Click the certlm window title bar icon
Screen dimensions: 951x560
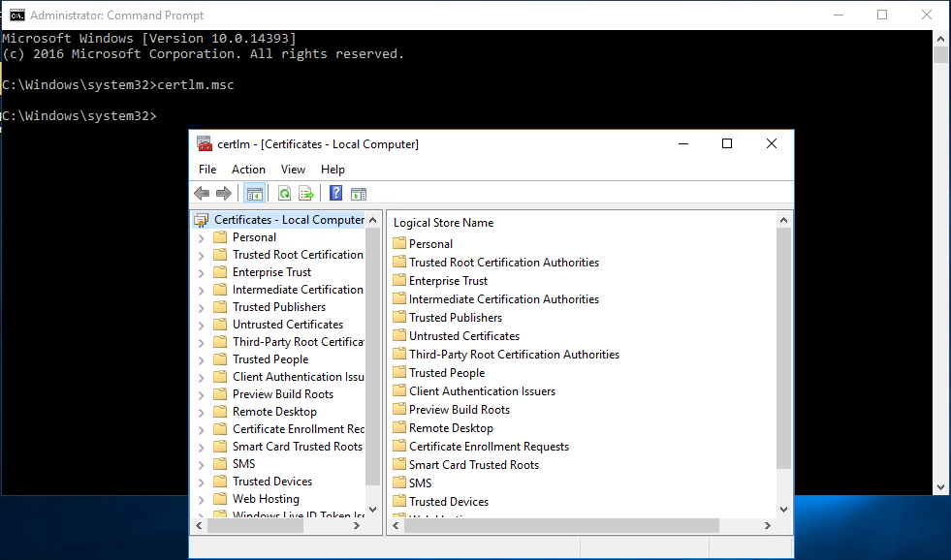click(205, 143)
